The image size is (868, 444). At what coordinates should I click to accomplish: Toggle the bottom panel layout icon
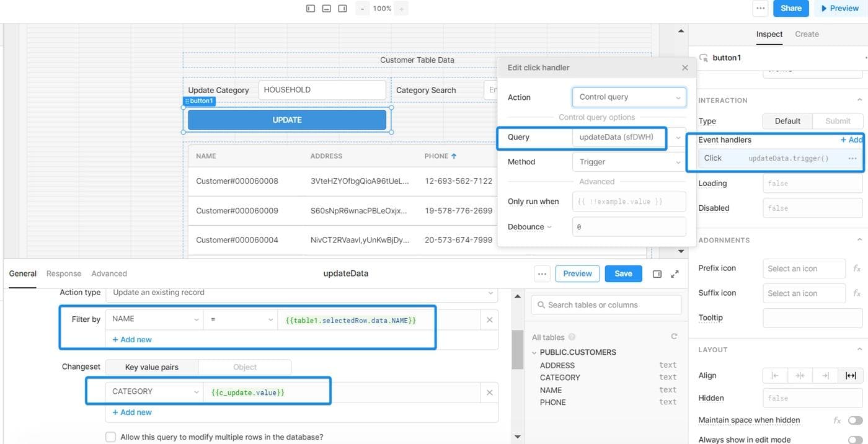(x=327, y=9)
